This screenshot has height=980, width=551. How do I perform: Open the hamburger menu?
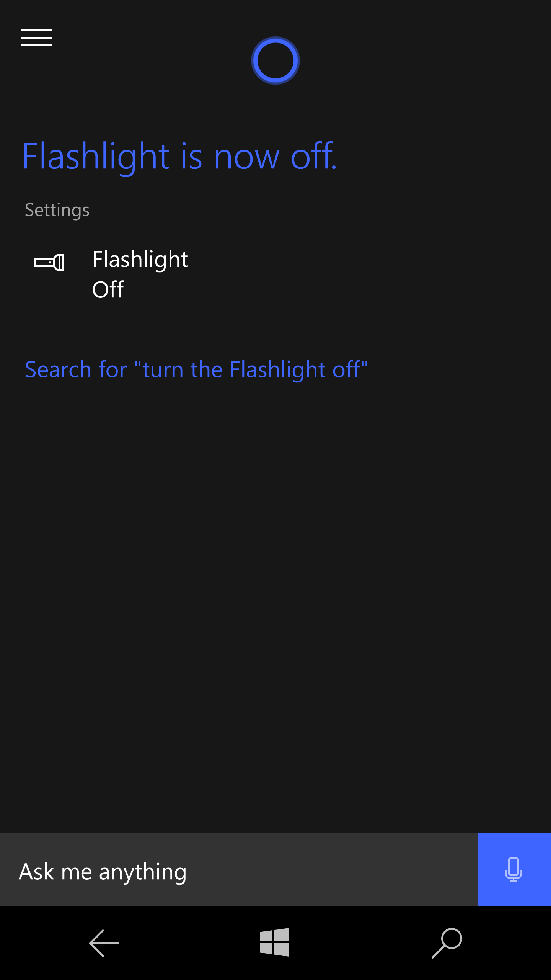click(x=37, y=38)
